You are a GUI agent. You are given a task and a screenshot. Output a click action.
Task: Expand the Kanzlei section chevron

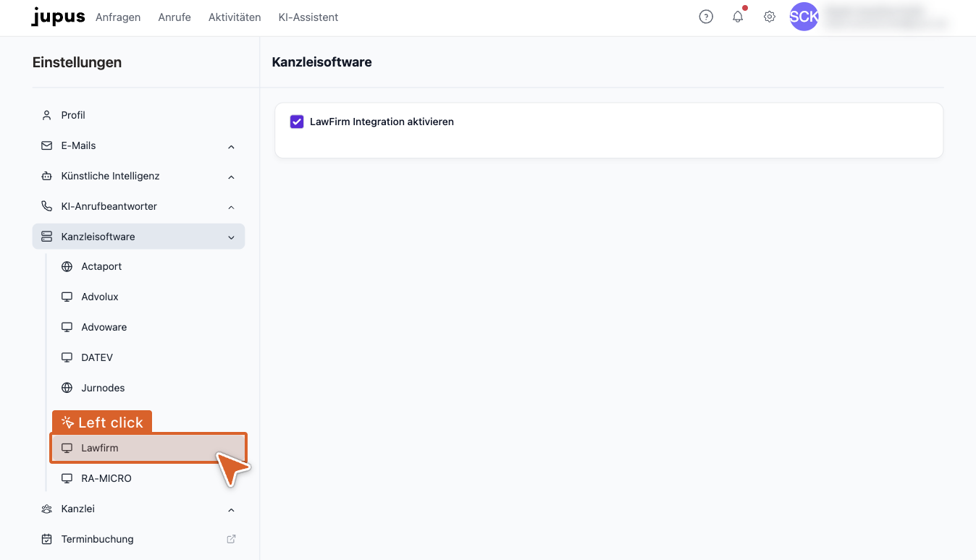click(x=232, y=510)
